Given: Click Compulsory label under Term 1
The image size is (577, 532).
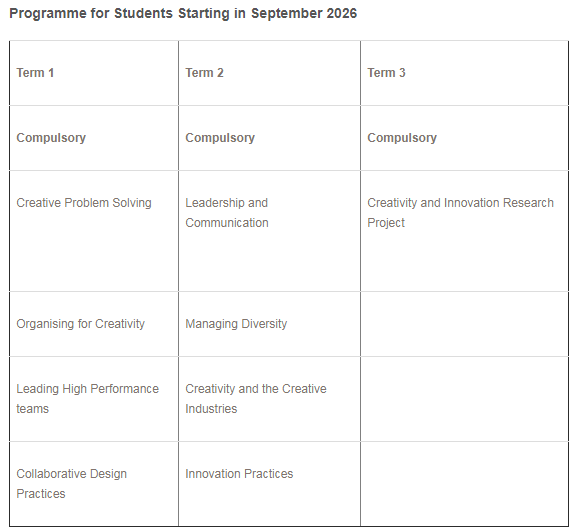Looking at the screenshot, I should (51, 138).
